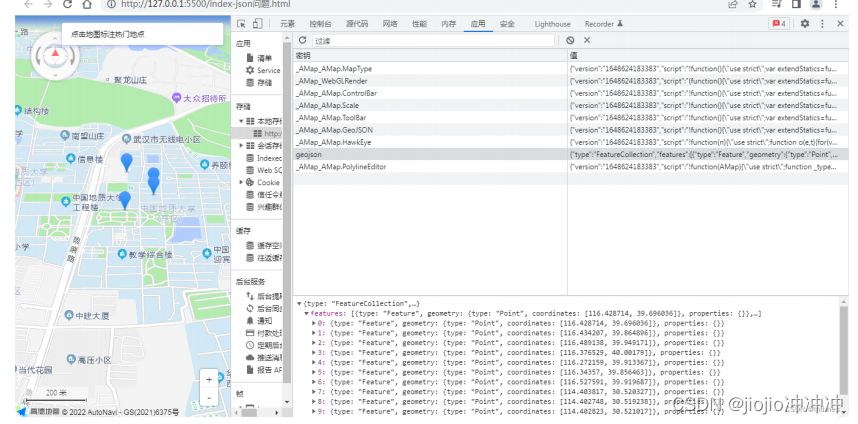Delete the selected entry with the X icon beside filter
The height and width of the screenshot is (424, 858).
coord(587,40)
